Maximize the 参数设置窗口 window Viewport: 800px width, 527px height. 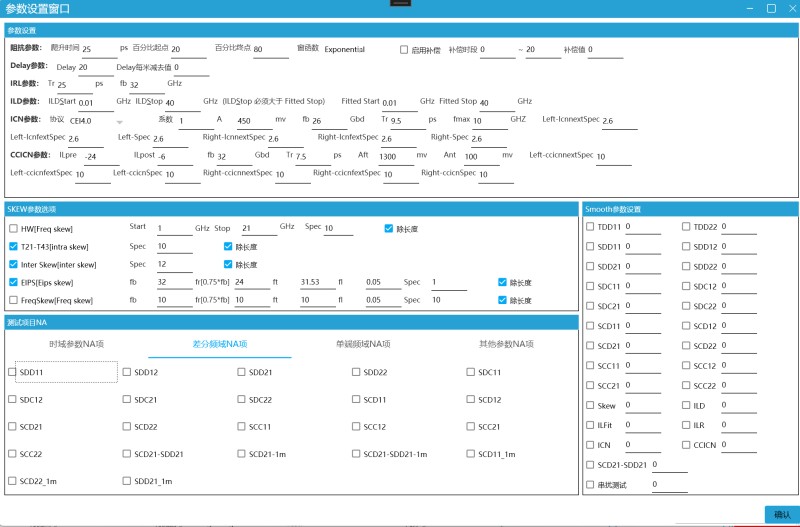771,8
